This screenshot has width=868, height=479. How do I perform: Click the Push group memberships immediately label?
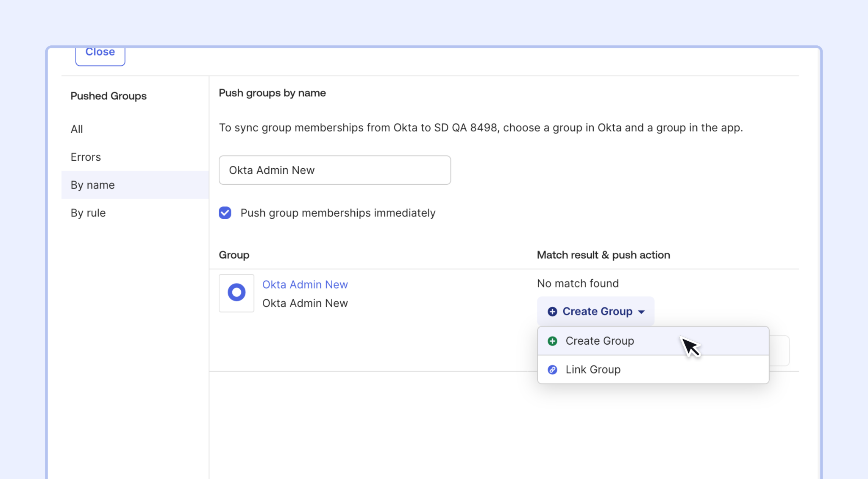click(x=338, y=213)
